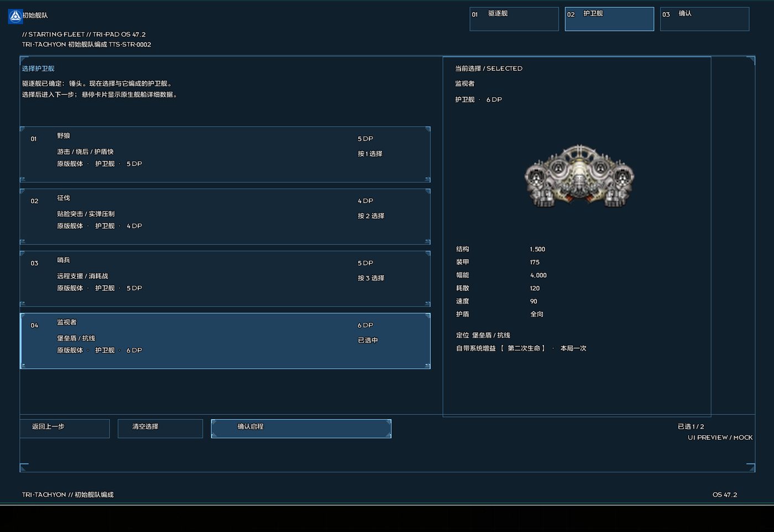Click the 已选中 status label
The image size is (774, 532).
[368, 341]
